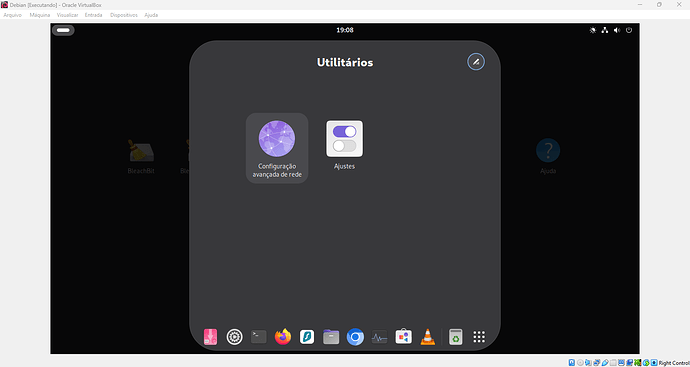Click the clock showing 19:08
Screen dimensions: 690x367
pos(345,30)
